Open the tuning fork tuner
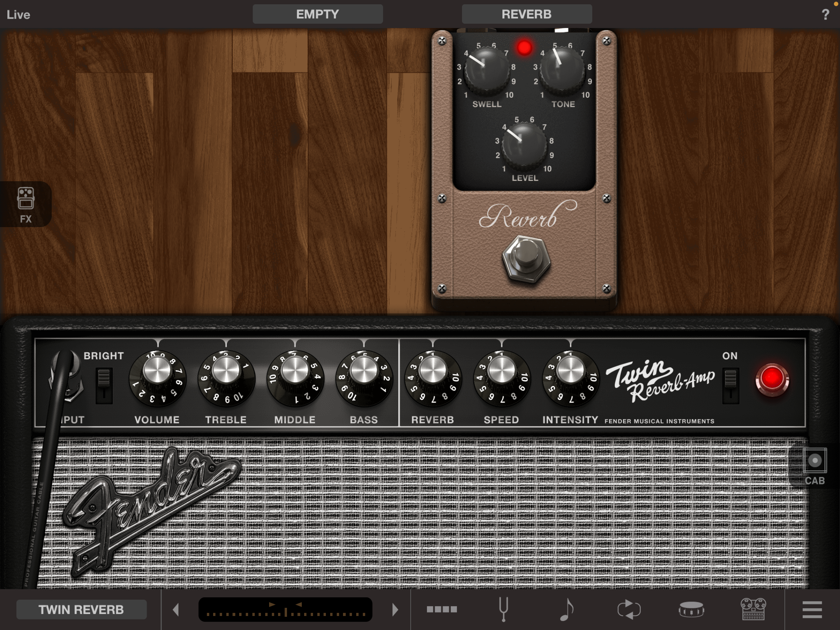840x630 pixels. pyautogui.click(x=504, y=609)
